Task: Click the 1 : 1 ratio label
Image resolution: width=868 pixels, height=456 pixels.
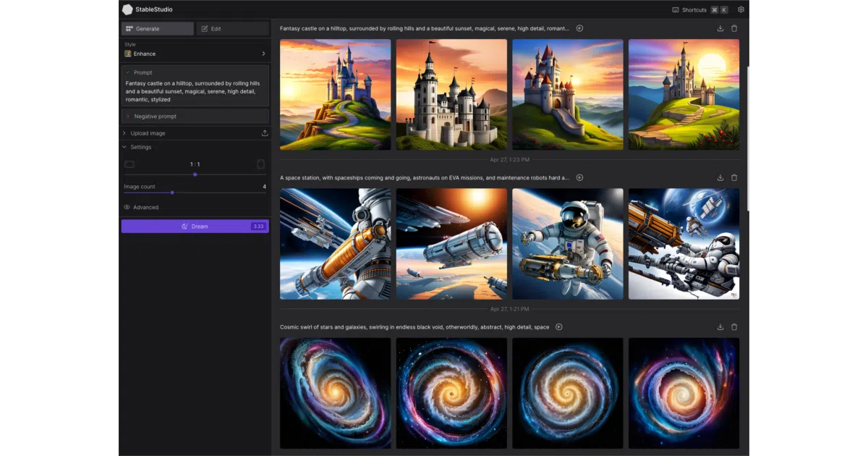Action: tap(195, 164)
